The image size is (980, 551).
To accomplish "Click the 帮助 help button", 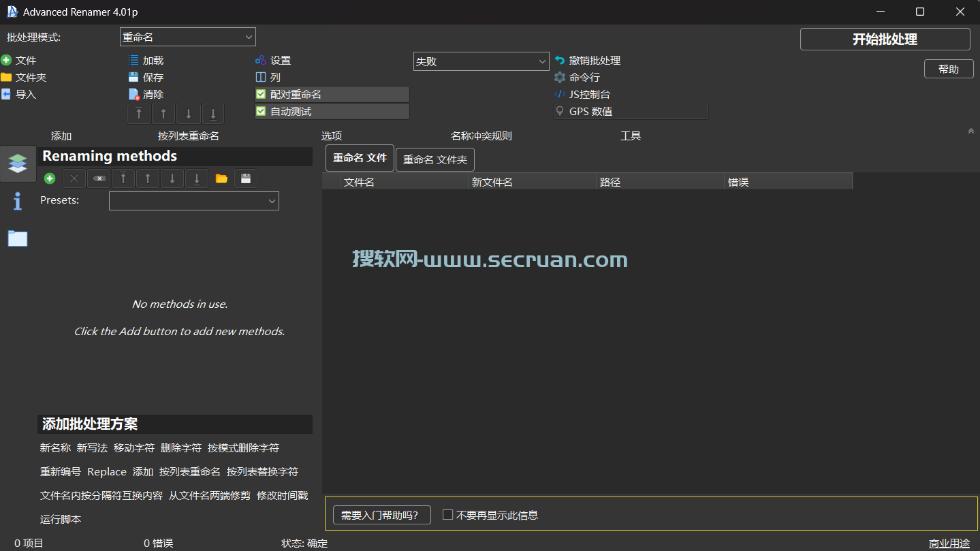I will [949, 69].
